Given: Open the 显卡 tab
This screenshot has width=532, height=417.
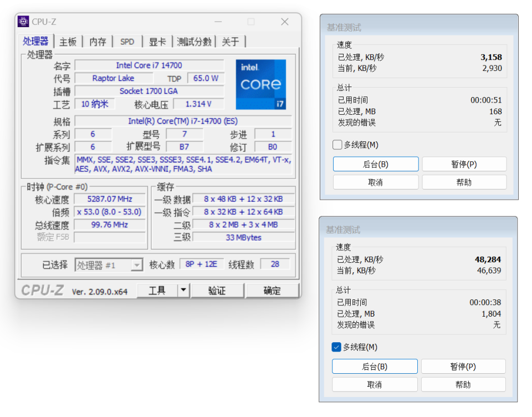Looking at the screenshot, I should (x=157, y=42).
